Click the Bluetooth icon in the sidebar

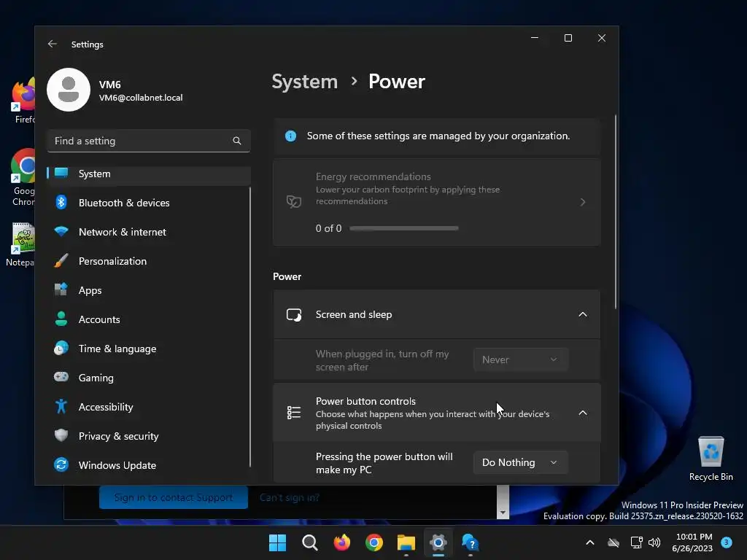61,203
